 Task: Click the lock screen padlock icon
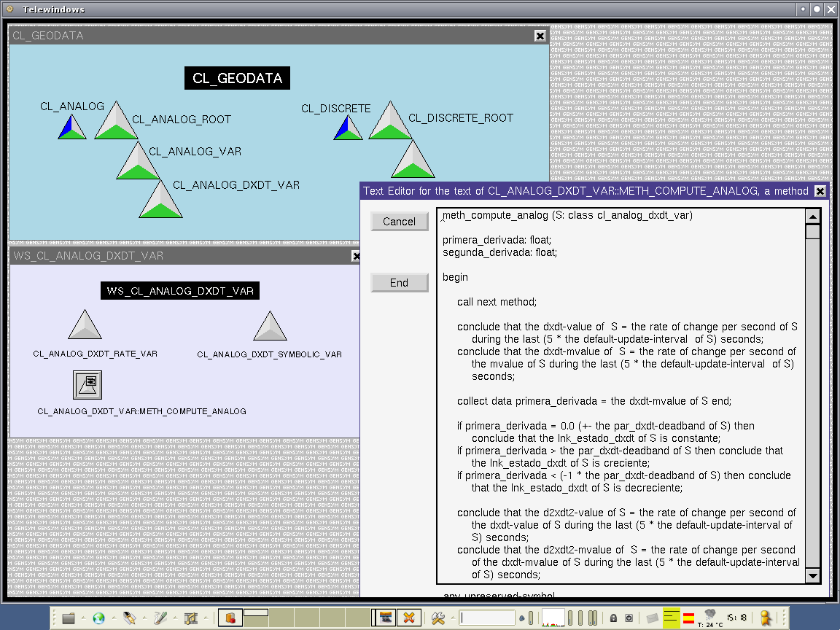point(613,618)
